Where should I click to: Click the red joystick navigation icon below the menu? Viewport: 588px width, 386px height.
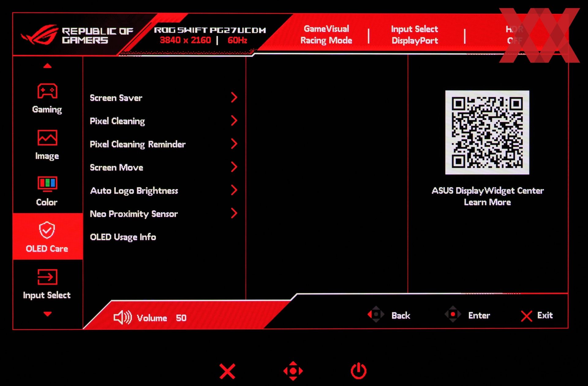click(293, 371)
